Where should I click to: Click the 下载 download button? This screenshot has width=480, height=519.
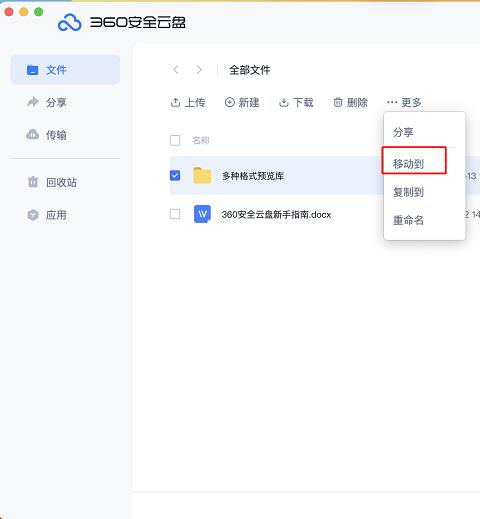click(296, 102)
